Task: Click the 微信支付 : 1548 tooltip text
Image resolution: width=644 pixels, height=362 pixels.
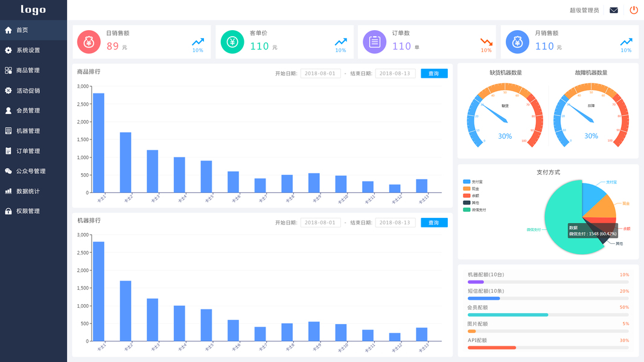Action: click(x=593, y=233)
